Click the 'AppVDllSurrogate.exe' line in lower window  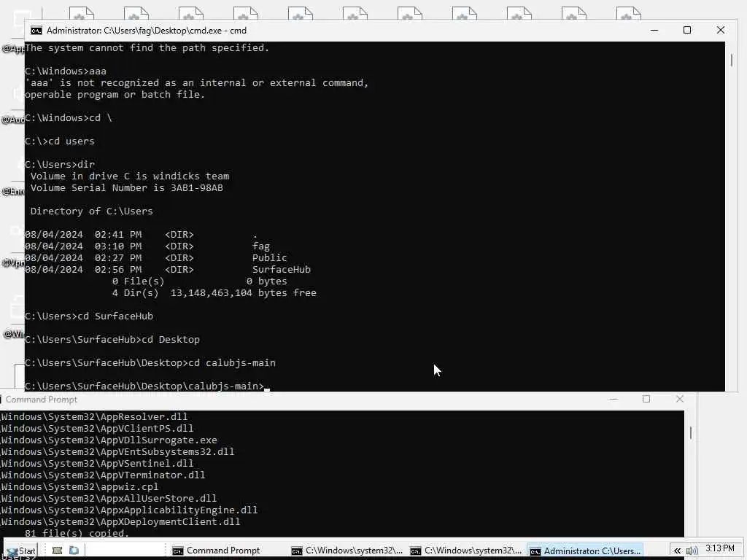(109, 440)
